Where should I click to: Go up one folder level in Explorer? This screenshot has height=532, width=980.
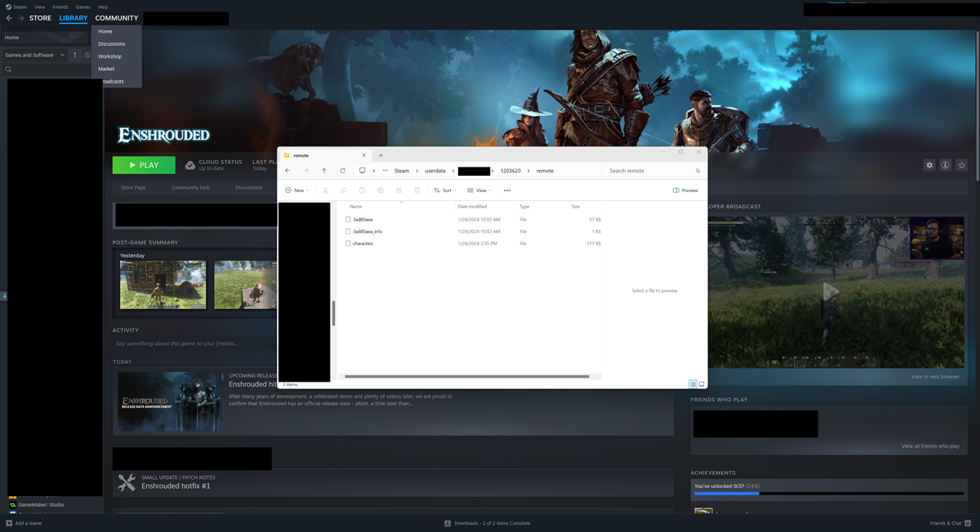point(324,171)
